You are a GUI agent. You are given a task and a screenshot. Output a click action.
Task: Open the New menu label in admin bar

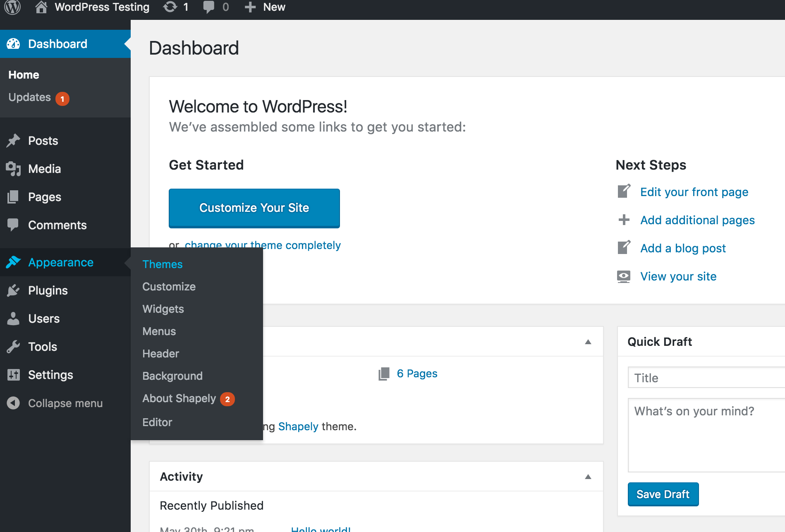[x=274, y=7]
